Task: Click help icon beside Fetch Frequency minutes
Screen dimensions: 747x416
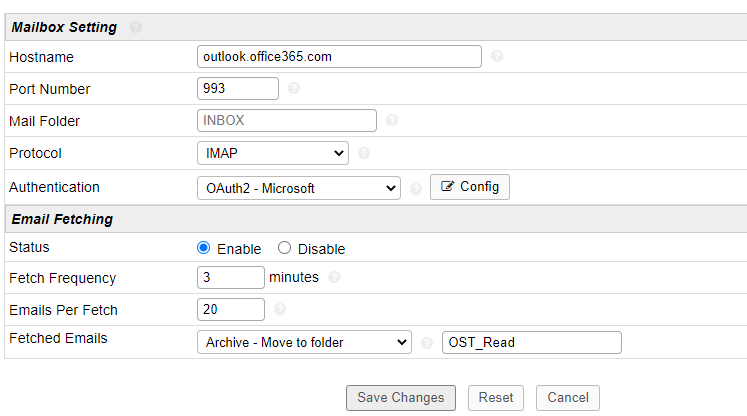Action: (334, 278)
